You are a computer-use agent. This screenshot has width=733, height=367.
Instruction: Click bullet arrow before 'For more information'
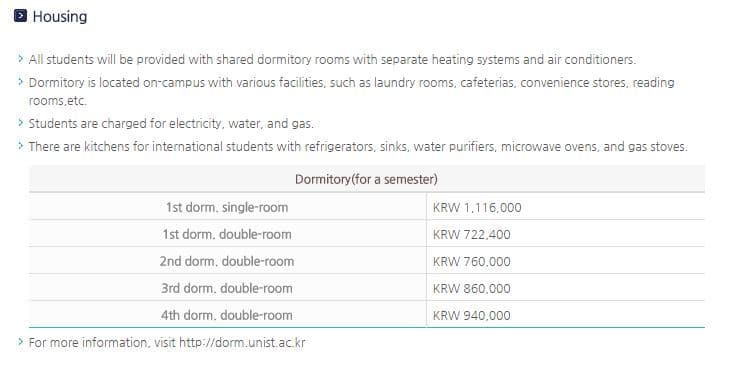coord(21,341)
